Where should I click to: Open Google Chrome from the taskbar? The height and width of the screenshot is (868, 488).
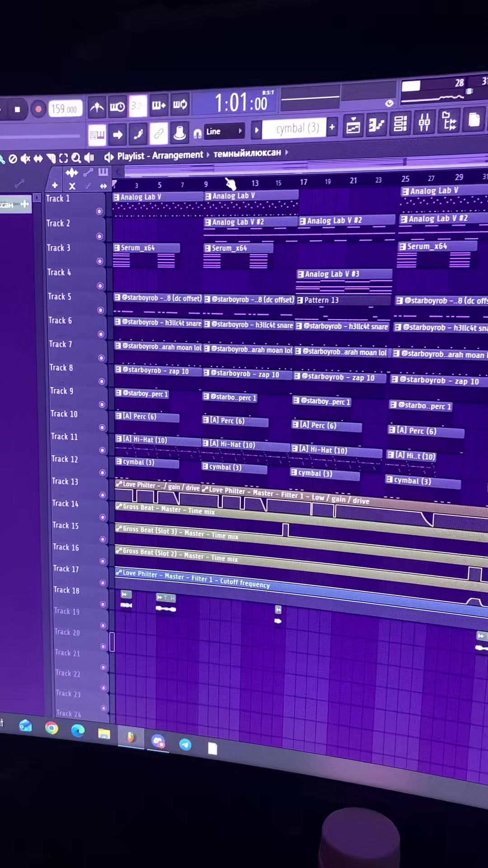pos(52,728)
